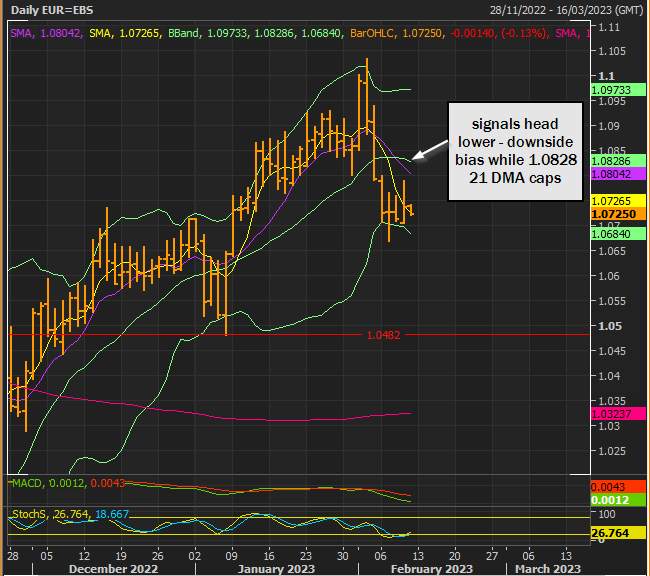Image resolution: width=650 pixels, height=576 pixels.
Task: Click the date range '28/11/2022 - 16/03/2023 (GMT)'
Action: (x=566, y=10)
